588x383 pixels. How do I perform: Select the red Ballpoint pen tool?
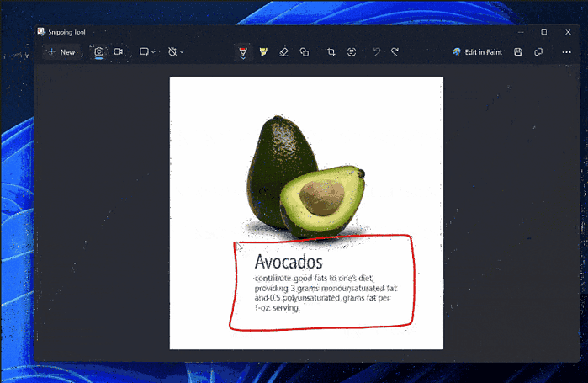[x=243, y=52]
